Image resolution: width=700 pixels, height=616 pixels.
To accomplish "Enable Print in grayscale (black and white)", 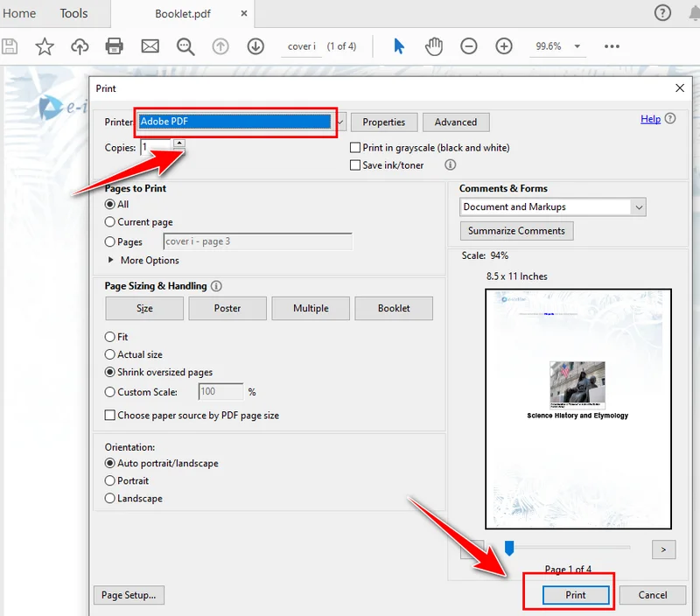I will [x=355, y=148].
